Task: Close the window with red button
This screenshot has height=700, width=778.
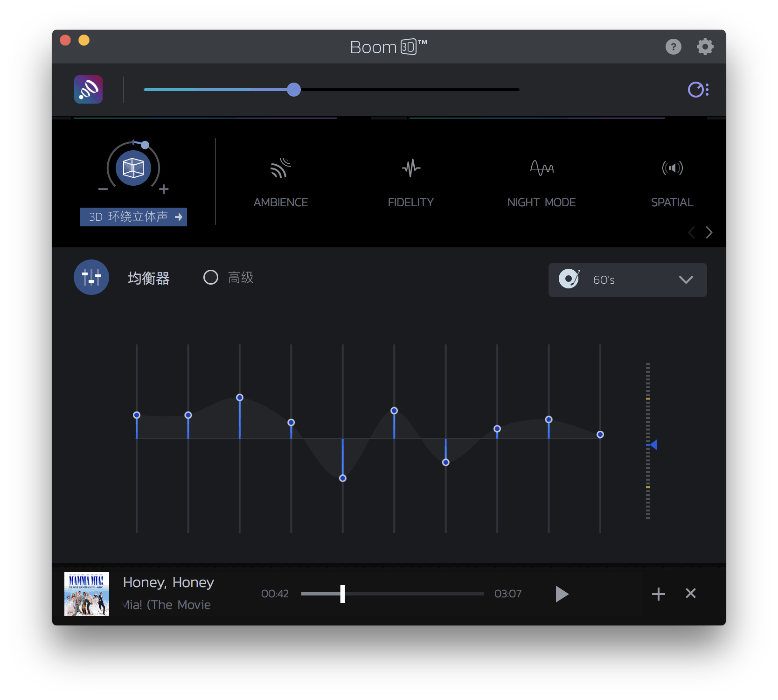Action: pos(66,41)
